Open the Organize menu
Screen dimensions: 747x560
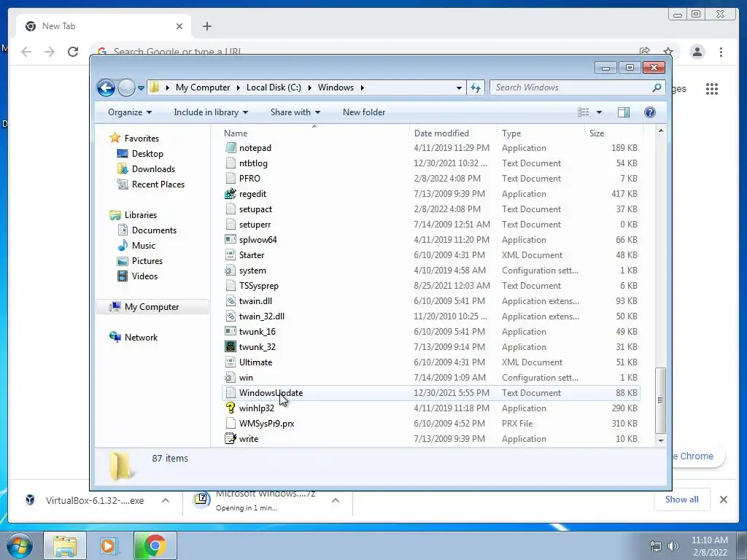click(x=130, y=112)
